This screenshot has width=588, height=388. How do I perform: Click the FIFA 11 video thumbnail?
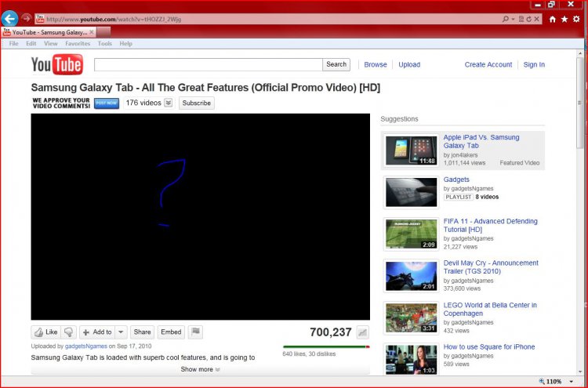(411, 234)
